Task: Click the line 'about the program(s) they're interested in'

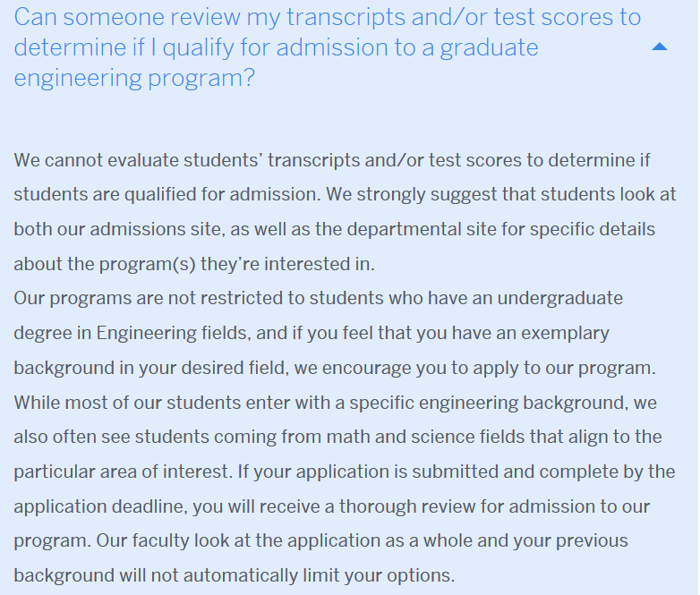Action: [x=194, y=264]
